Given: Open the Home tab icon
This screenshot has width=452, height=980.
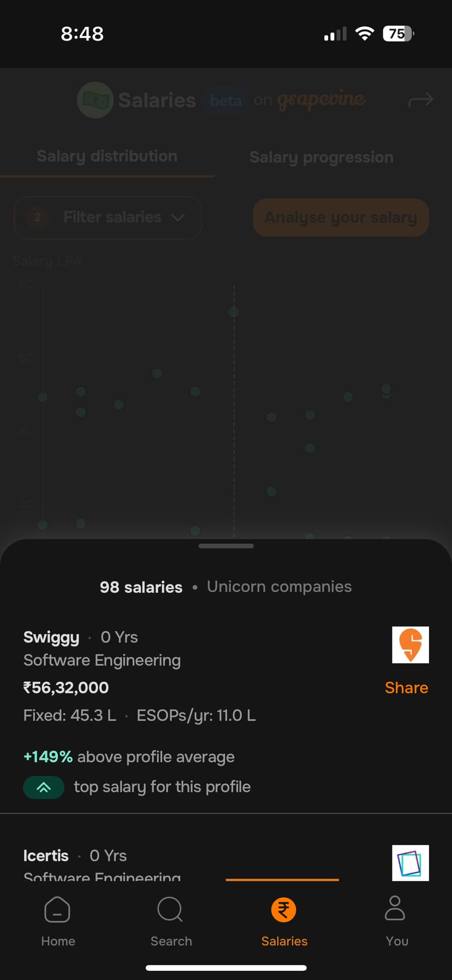Looking at the screenshot, I should pyautogui.click(x=57, y=910).
